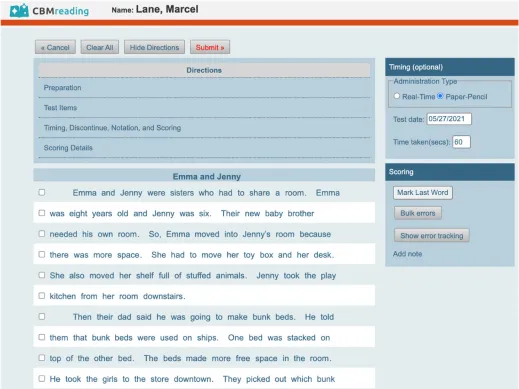The width and height of the screenshot is (519, 389).
Task: Click the Directions header bar
Action: point(204,70)
